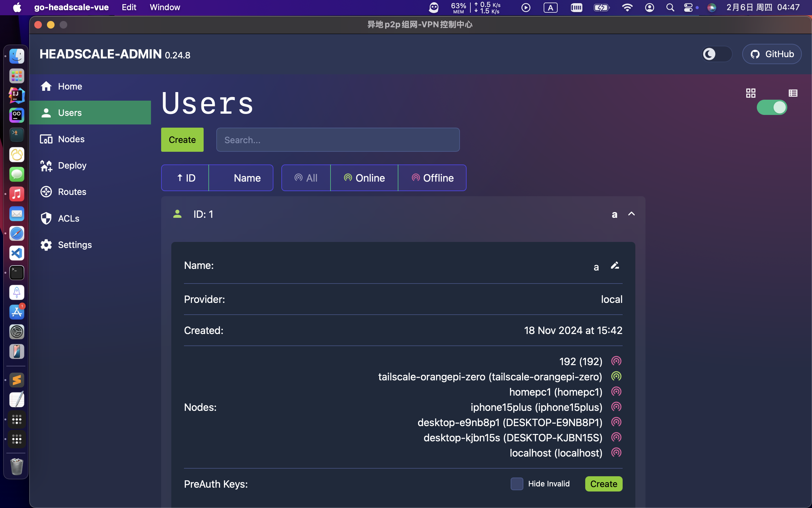Open node localhost (localhost)
This screenshot has width=812, height=508.
pos(556,453)
